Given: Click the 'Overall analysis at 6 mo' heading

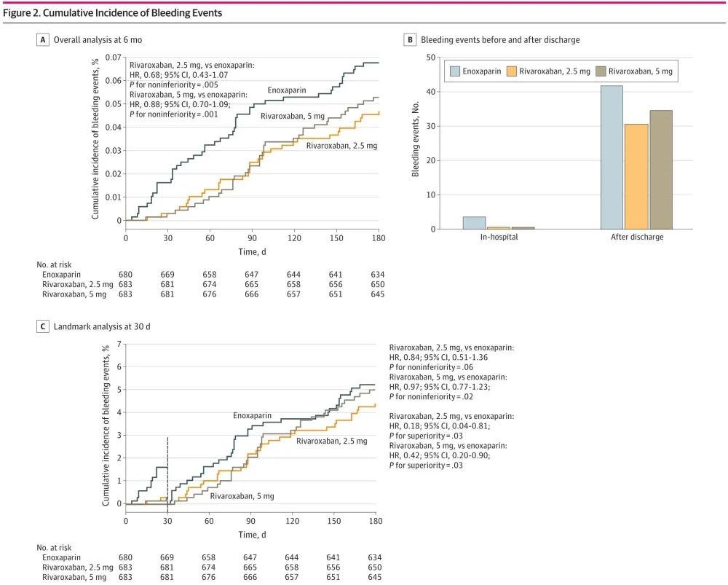Looking at the screenshot, I should coord(98,40).
